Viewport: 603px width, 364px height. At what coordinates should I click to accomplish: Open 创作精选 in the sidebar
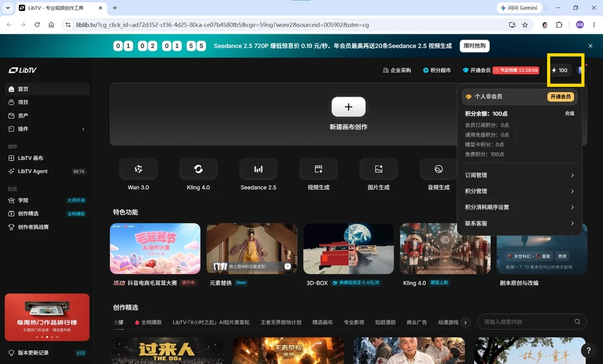[x=47, y=214]
